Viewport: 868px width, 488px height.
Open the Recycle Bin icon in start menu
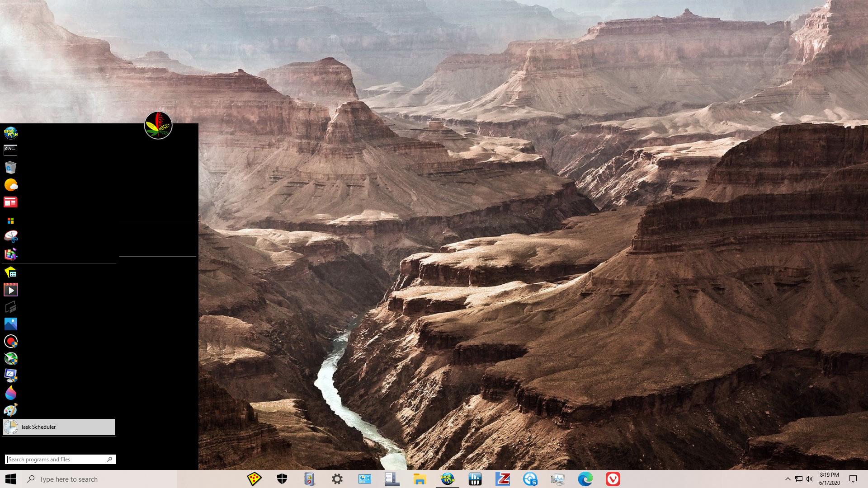(10, 168)
